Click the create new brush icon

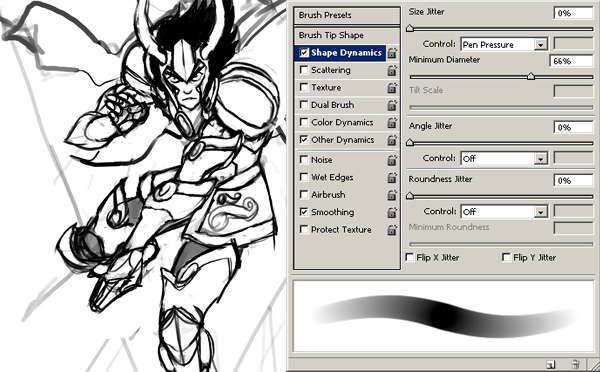[x=551, y=364]
